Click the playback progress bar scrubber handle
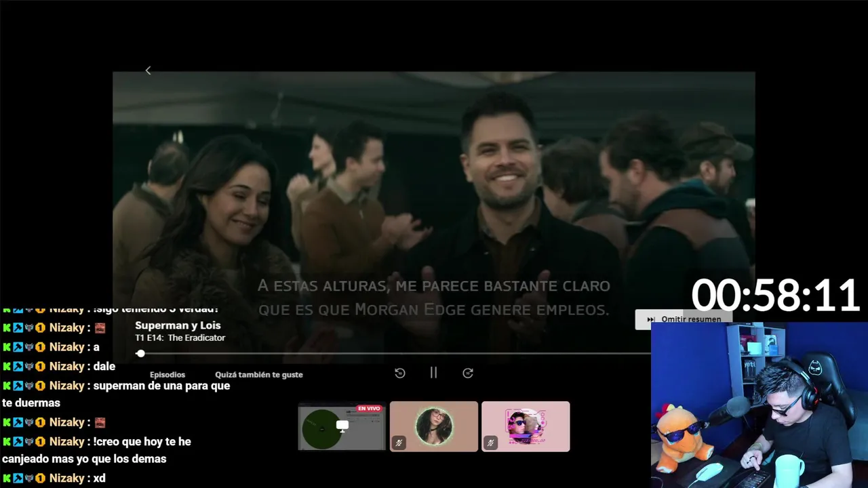The image size is (868, 488). coord(140,353)
